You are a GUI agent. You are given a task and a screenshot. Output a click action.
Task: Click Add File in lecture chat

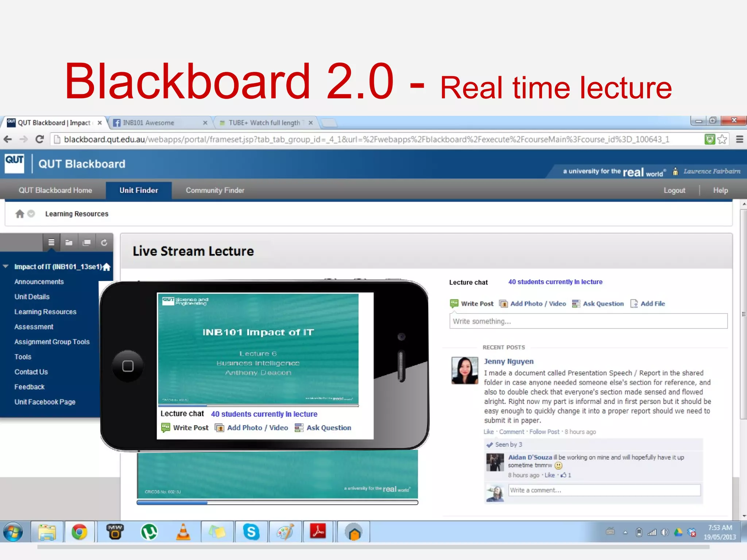point(647,304)
